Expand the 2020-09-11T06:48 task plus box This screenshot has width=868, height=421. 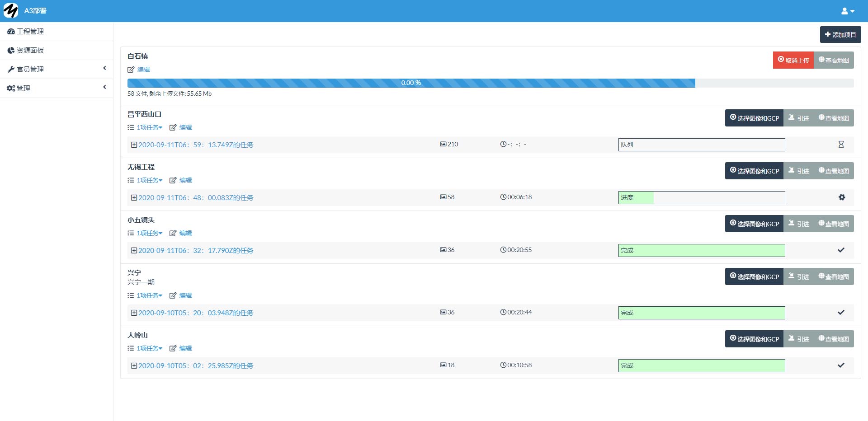pos(134,198)
